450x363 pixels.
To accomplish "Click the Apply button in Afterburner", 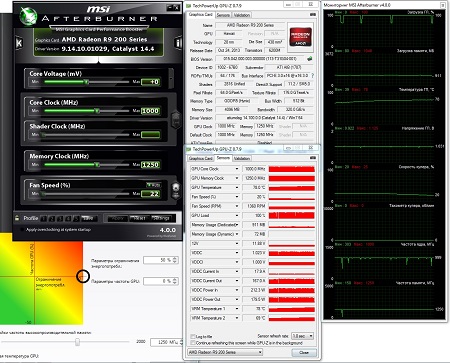I will (117, 218).
